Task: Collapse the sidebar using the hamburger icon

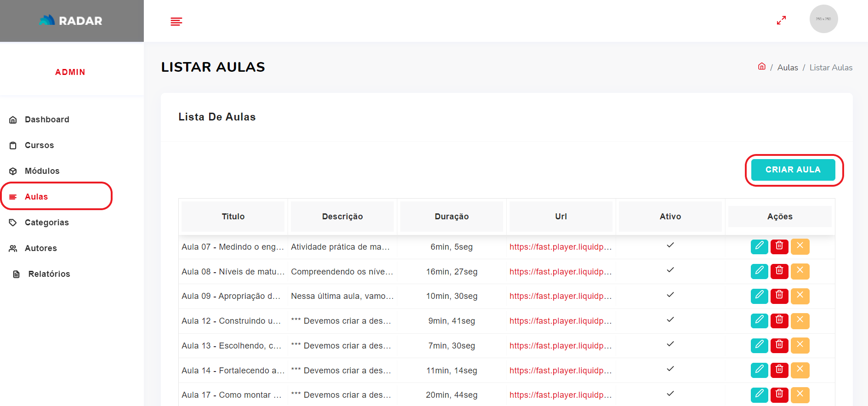Action: 176,21
